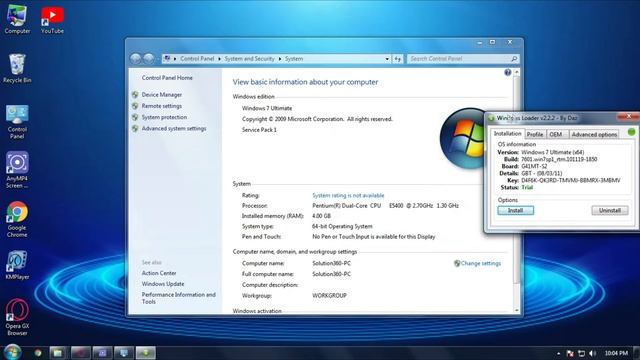Click Uninstall button in Windows Loader
This screenshot has width=640, height=360.
pyautogui.click(x=610, y=211)
